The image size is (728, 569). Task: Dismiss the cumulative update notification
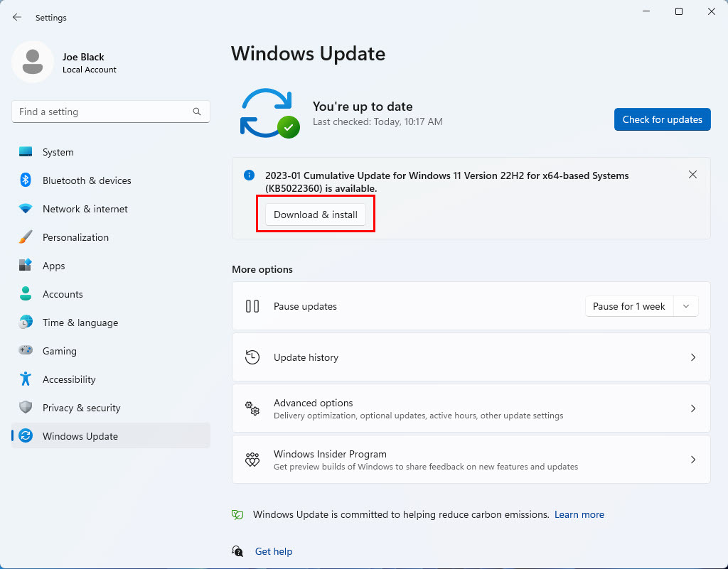(x=693, y=175)
